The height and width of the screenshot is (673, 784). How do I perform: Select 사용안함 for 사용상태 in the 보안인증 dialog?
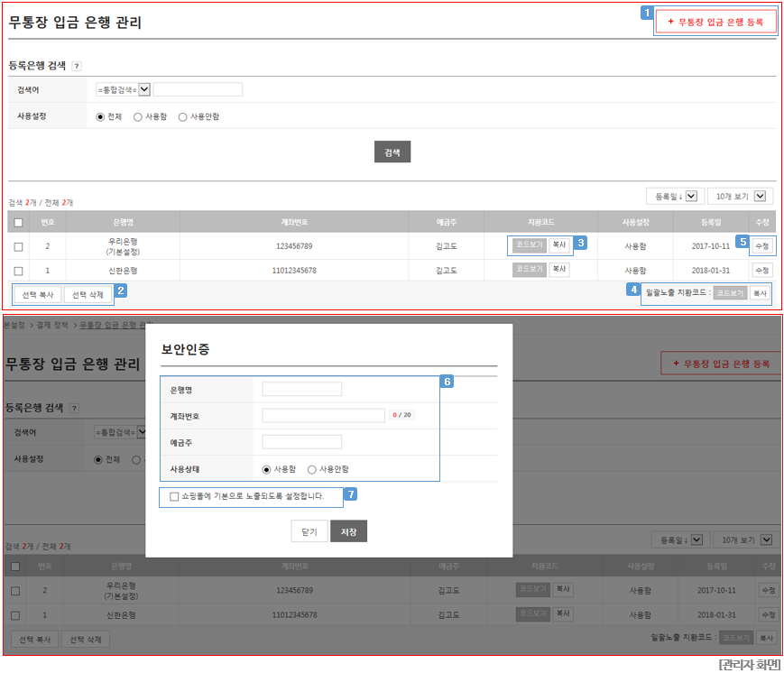coord(312,469)
